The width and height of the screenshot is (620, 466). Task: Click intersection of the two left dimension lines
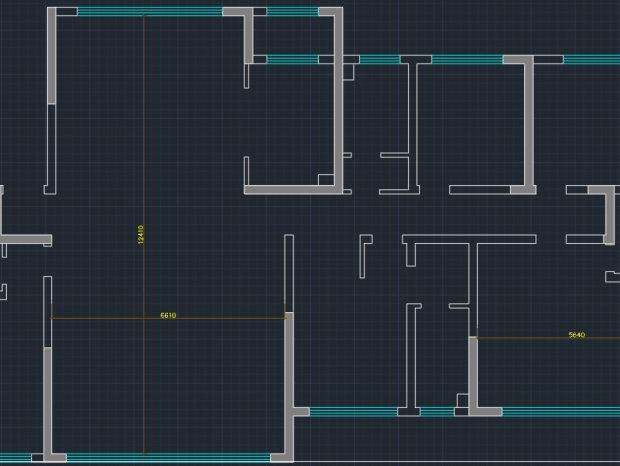[x=144, y=319]
